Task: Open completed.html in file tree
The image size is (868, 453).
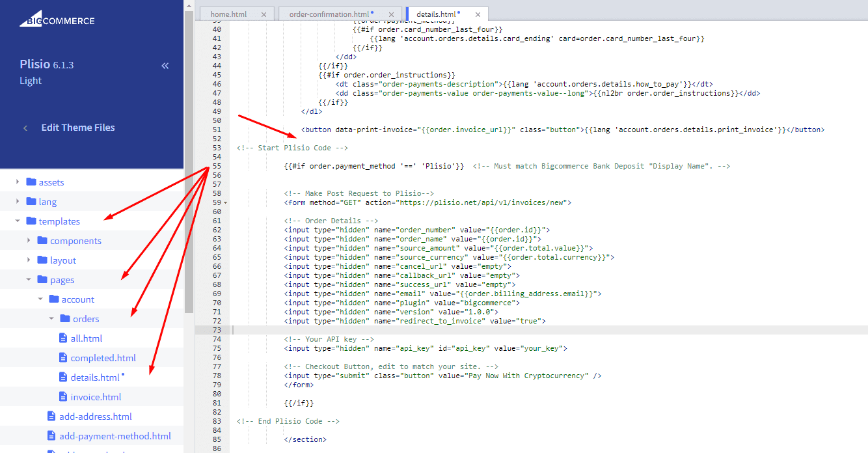Action: [x=103, y=358]
